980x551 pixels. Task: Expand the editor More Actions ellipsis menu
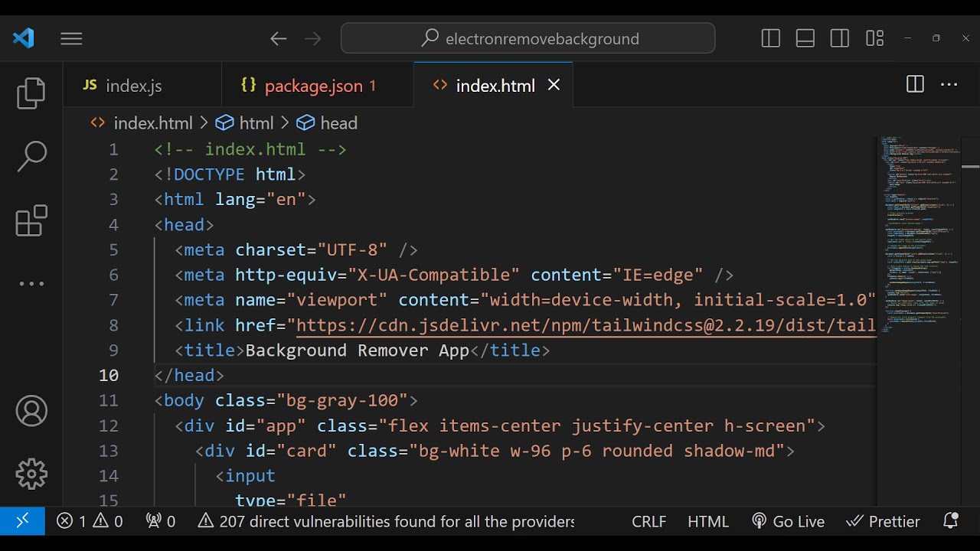949,85
